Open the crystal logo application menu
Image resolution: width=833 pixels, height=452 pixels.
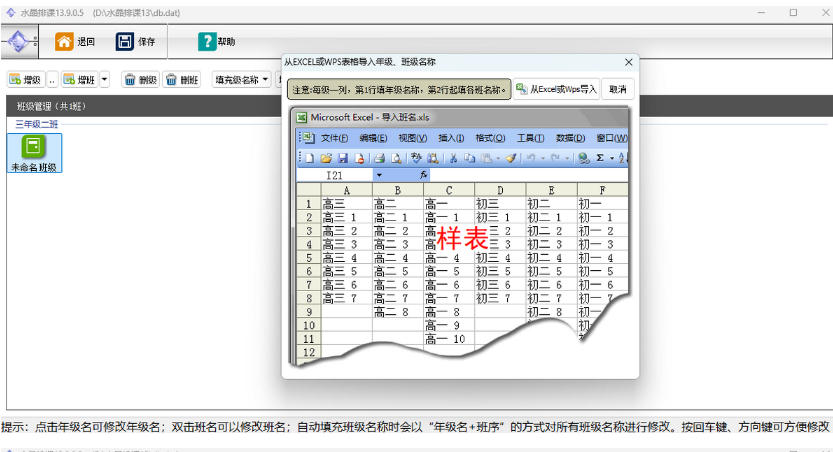click(19, 41)
